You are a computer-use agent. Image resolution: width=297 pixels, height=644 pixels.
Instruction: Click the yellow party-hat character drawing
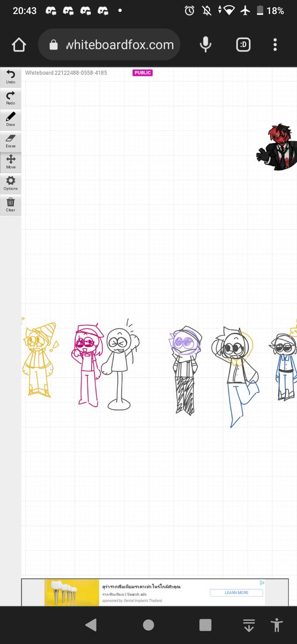click(x=38, y=358)
